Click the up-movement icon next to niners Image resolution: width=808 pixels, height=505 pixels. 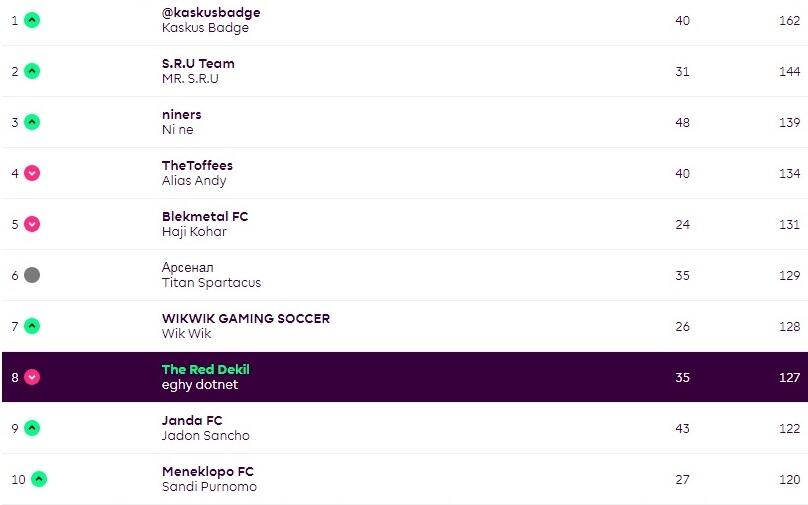click(32, 122)
